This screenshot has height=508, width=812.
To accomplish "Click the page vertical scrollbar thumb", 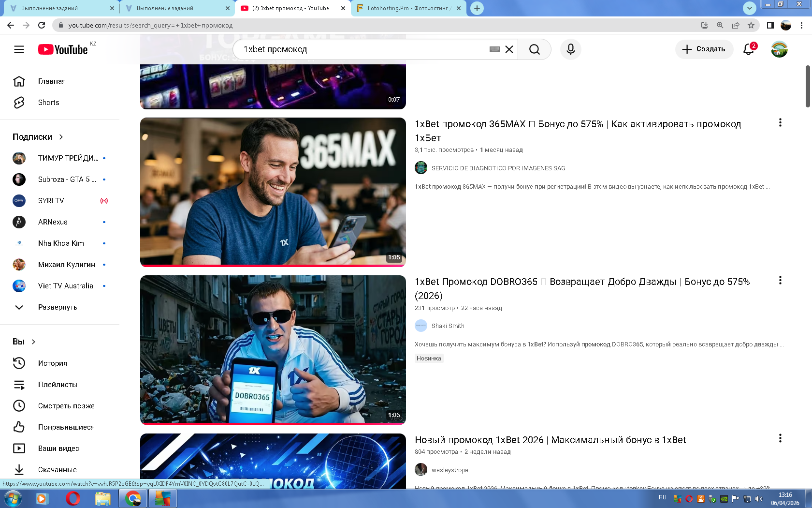I will (x=808, y=86).
